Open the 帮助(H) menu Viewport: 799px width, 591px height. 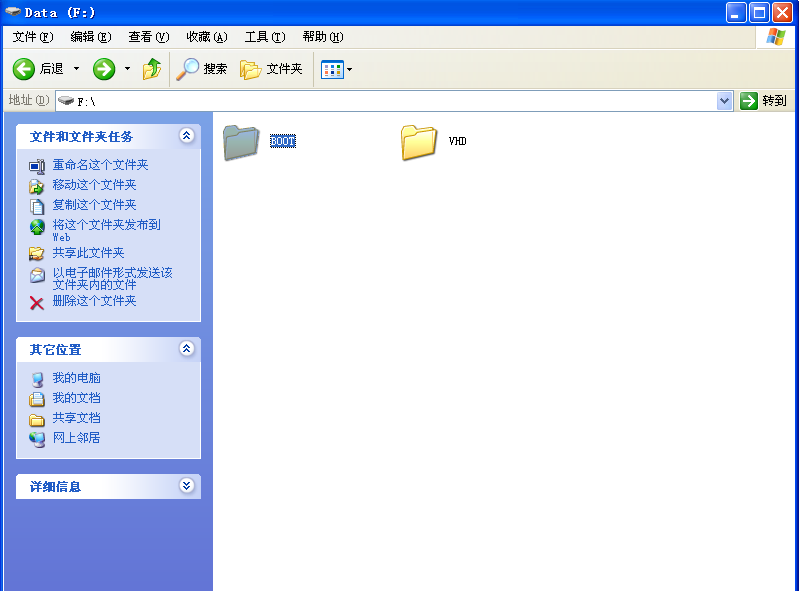click(323, 37)
